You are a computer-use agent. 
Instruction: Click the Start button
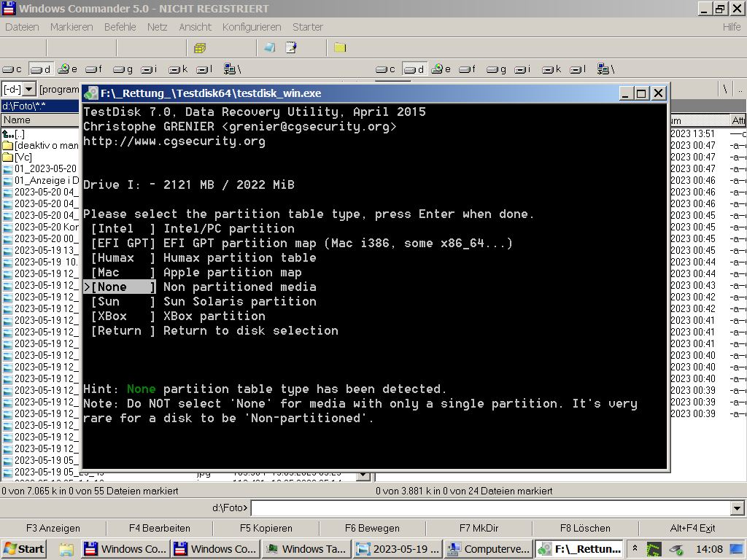coord(24,549)
